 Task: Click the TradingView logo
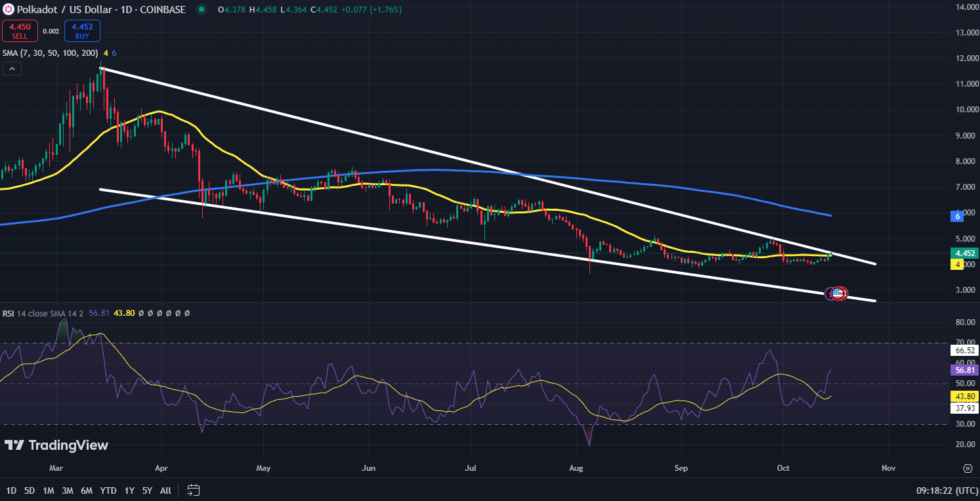point(56,445)
